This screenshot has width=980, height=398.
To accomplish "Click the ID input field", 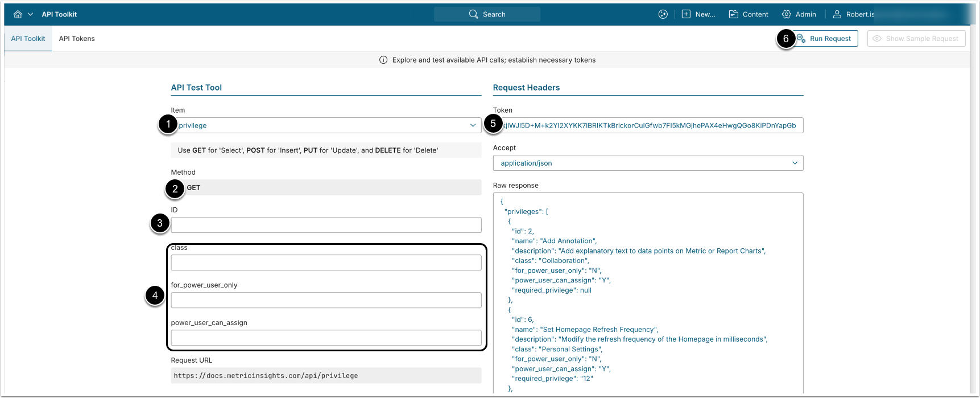I will click(x=326, y=225).
